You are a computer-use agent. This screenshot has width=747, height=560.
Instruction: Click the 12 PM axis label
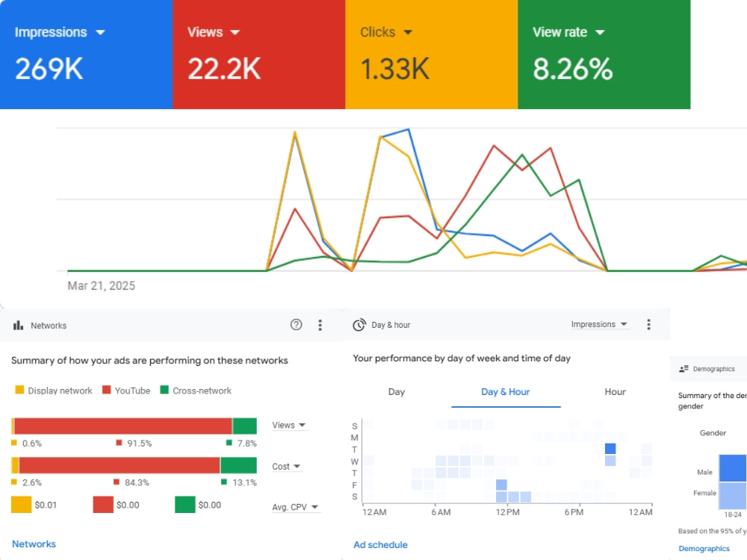(507, 512)
